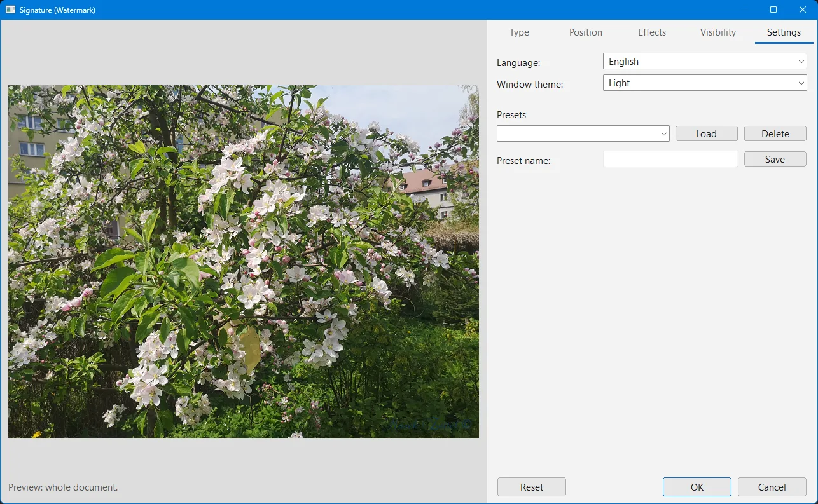Click the Signature window title bar icon
The image size is (818, 504).
coord(10,10)
